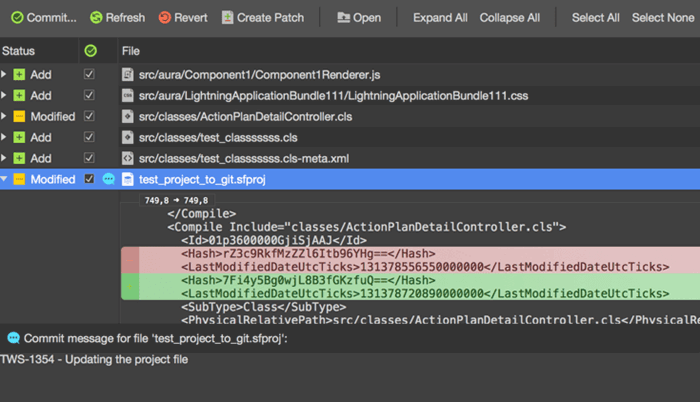Click file icon of test_project_to_git.sfproj
The image size is (700, 402).
[128, 180]
